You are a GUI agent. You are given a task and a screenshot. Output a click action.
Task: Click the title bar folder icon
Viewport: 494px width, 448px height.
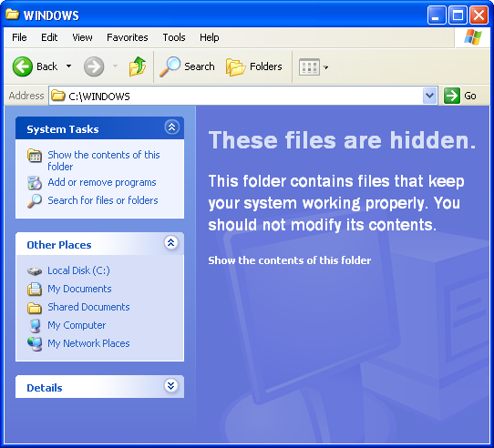click(12, 15)
